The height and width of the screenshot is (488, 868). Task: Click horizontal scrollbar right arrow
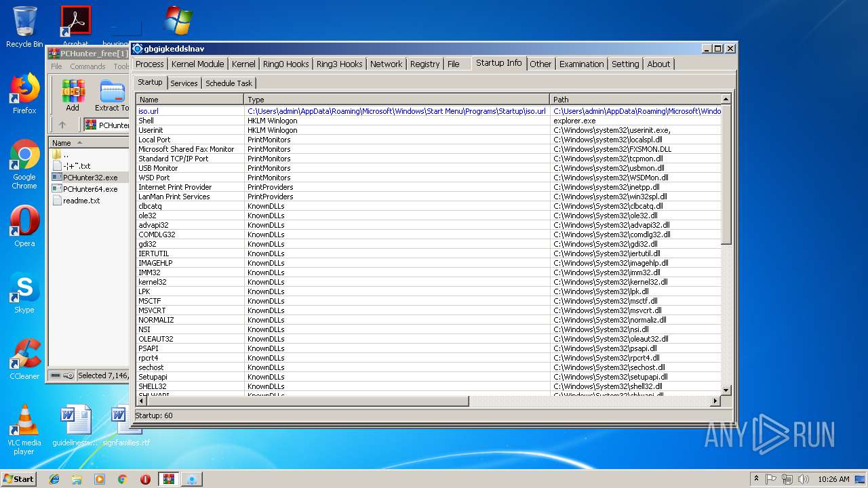pyautogui.click(x=715, y=401)
